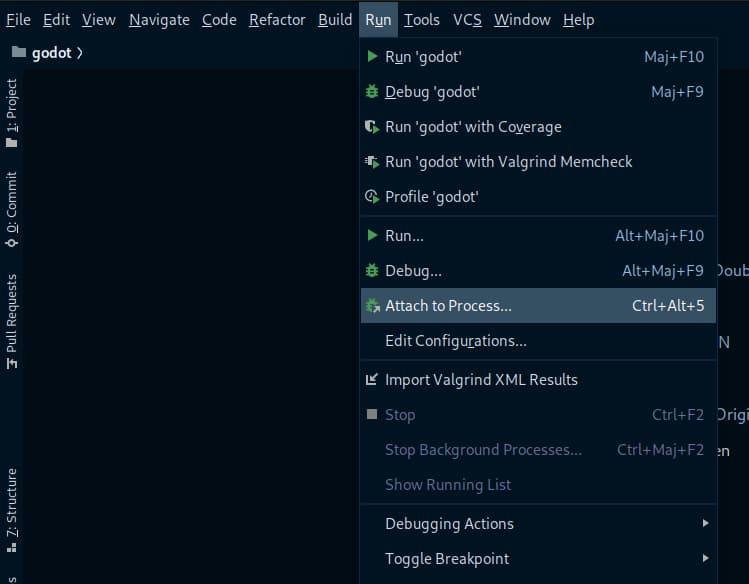Open the Window menu

(522, 20)
